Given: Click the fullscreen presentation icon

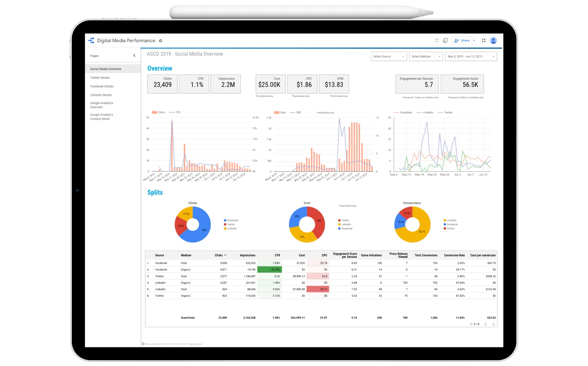Looking at the screenshot, I should pyautogui.click(x=436, y=40).
